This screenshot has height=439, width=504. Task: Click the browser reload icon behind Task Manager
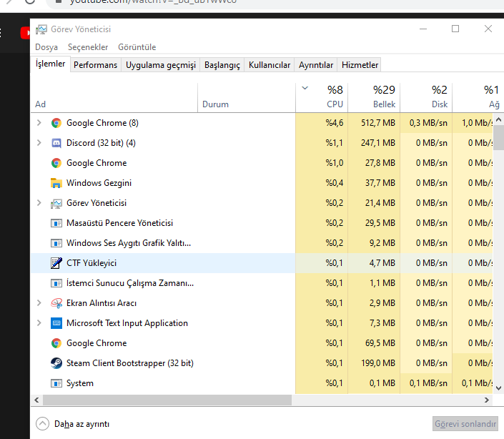click(x=30, y=1)
